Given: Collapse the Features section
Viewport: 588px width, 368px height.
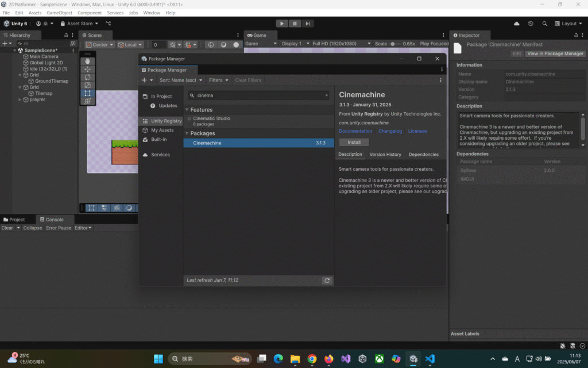Looking at the screenshot, I should 187,110.
